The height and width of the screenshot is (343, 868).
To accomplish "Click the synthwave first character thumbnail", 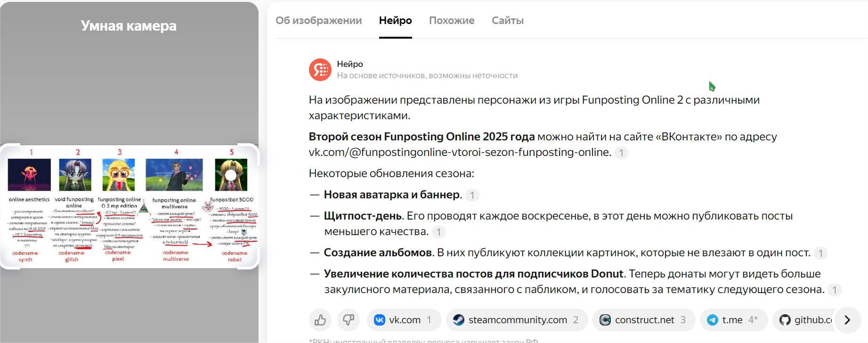I will tap(29, 174).
